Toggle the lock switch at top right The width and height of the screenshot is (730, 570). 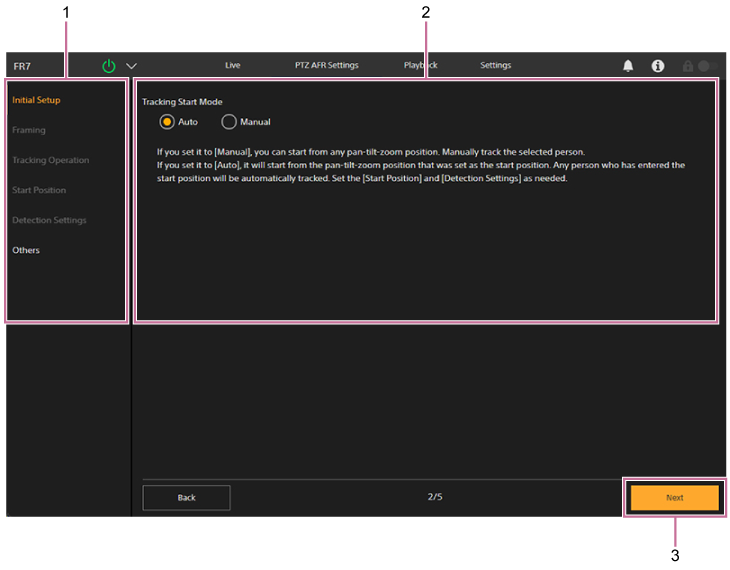point(707,66)
